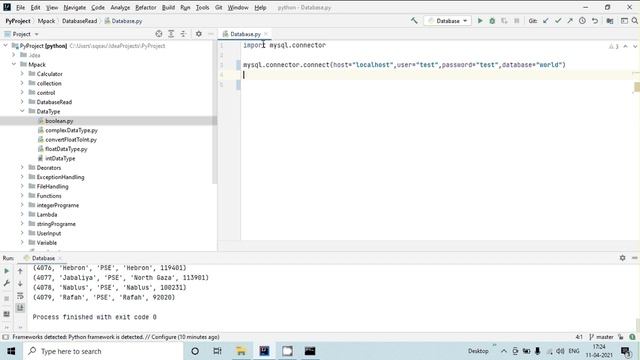This screenshot has height=360, width=640.
Task: Rerun Database from the Run panel
Action: pos(7,271)
